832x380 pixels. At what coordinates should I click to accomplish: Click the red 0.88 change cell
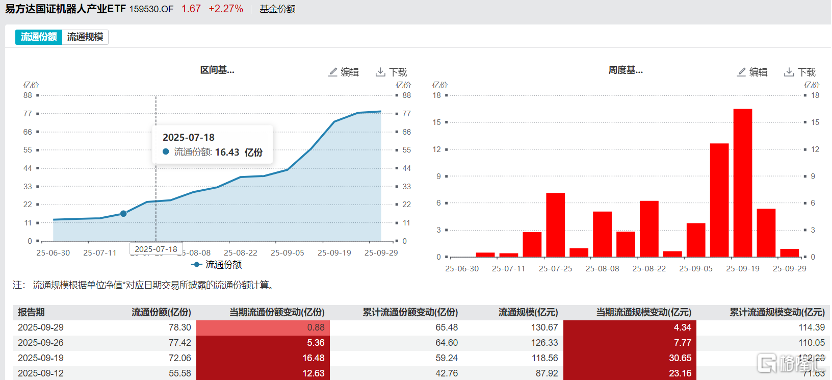click(263, 327)
